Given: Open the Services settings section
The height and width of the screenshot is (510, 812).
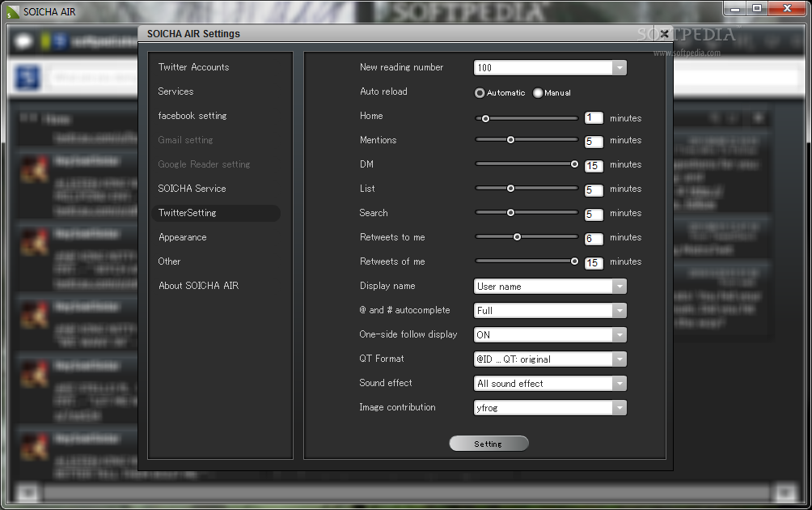Looking at the screenshot, I should (176, 91).
